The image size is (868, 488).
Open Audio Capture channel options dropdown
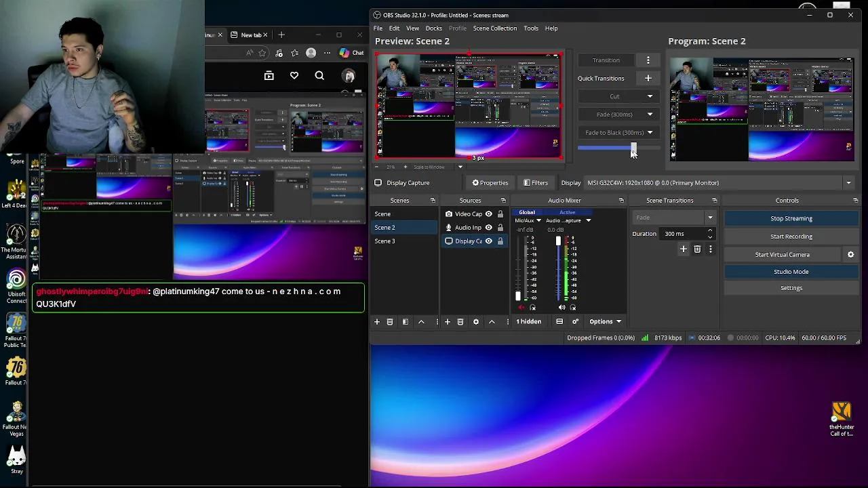(x=588, y=220)
